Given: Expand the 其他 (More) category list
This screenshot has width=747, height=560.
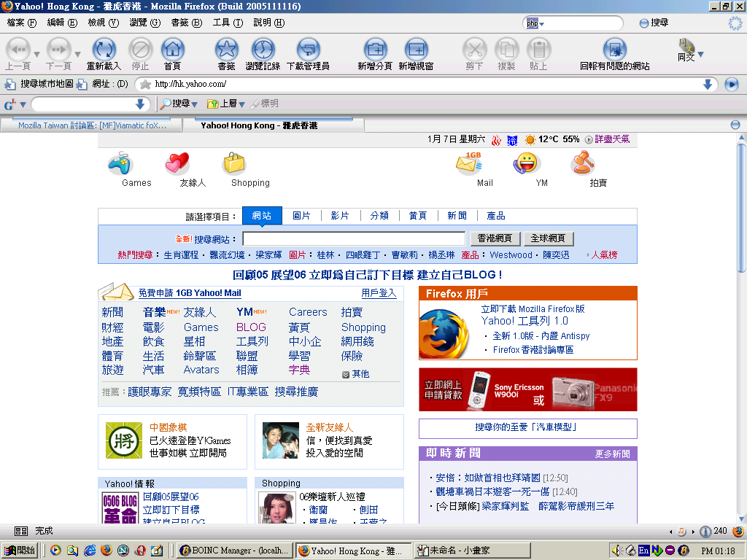Looking at the screenshot, I should click(355, 374).
